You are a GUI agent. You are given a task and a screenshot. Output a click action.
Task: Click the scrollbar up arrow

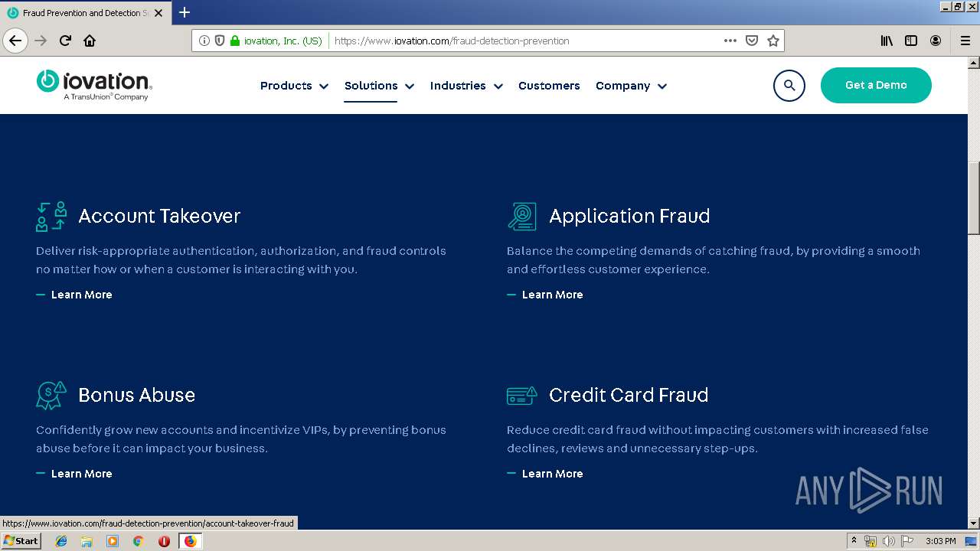974,62
